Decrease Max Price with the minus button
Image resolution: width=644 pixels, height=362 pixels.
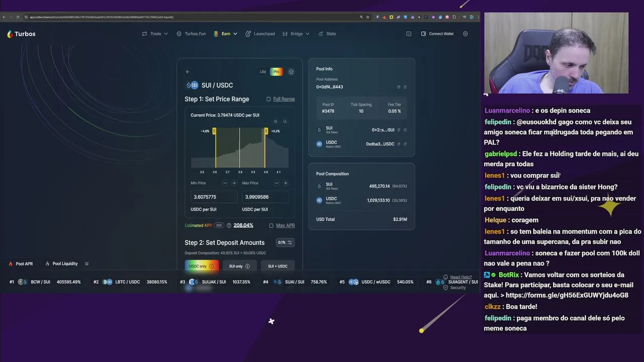pyautogui.click(x=276, y=183)
